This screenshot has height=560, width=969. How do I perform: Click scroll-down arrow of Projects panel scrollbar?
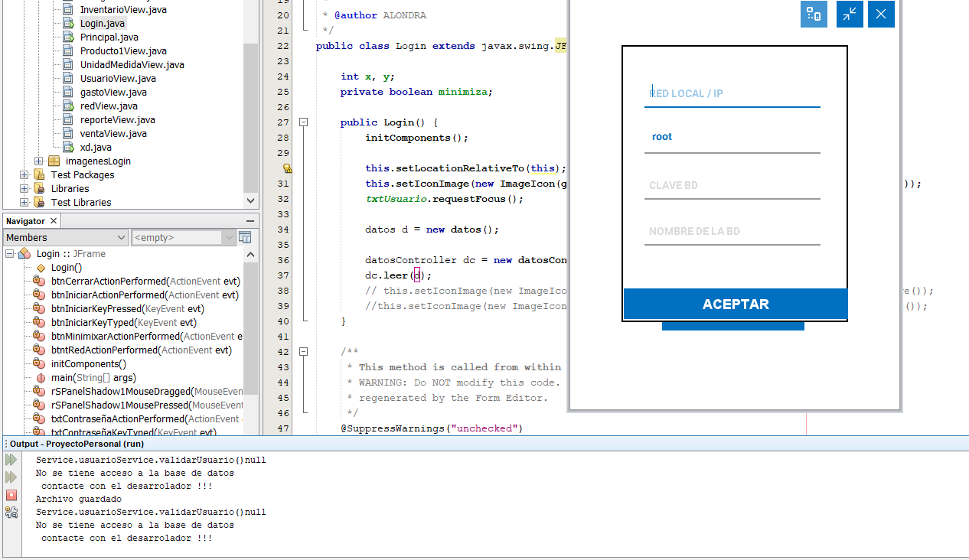[x=250, y=200]
